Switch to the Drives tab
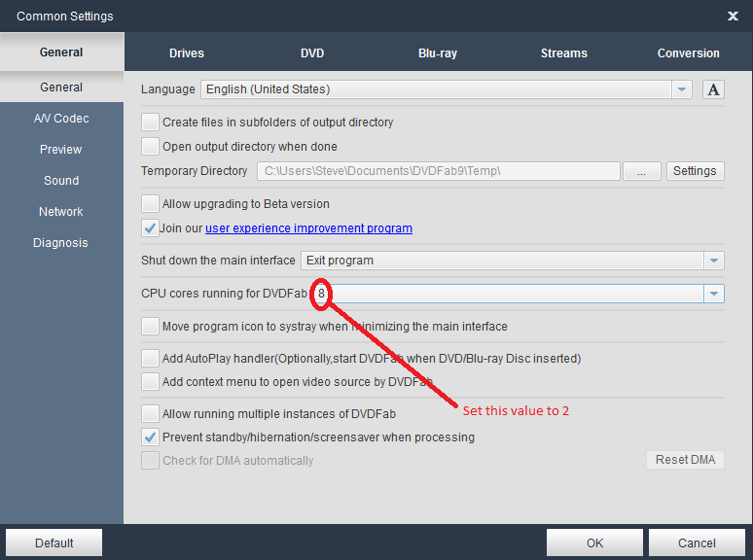The image size is (753, 560). 187,52
